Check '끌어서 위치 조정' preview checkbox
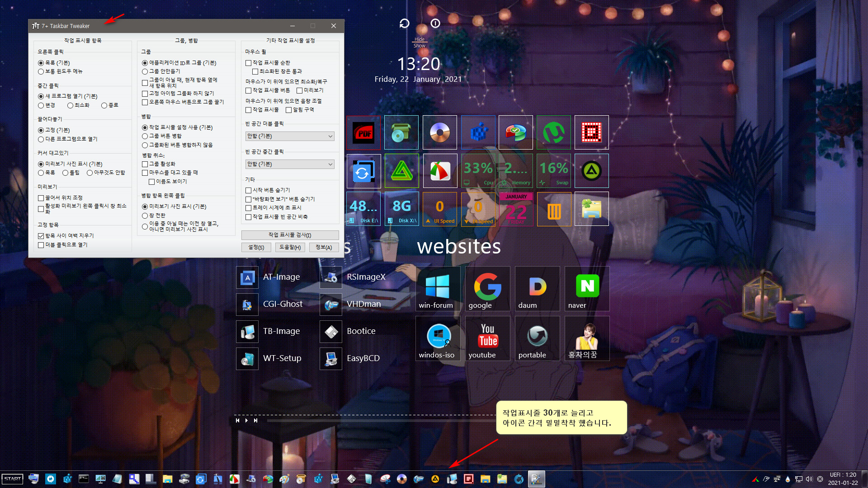 [x=61, y=198]
